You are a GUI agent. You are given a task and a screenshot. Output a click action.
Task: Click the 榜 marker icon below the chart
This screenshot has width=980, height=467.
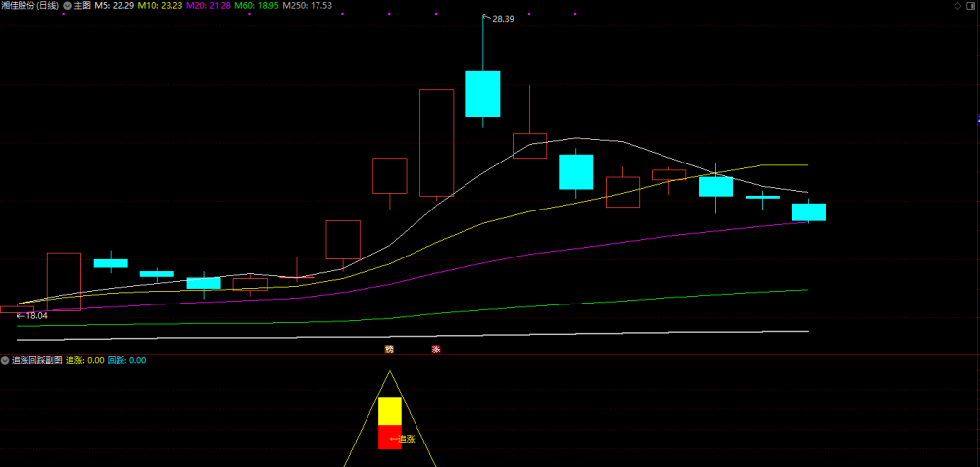pyautogui.click(x=390, y=349)
